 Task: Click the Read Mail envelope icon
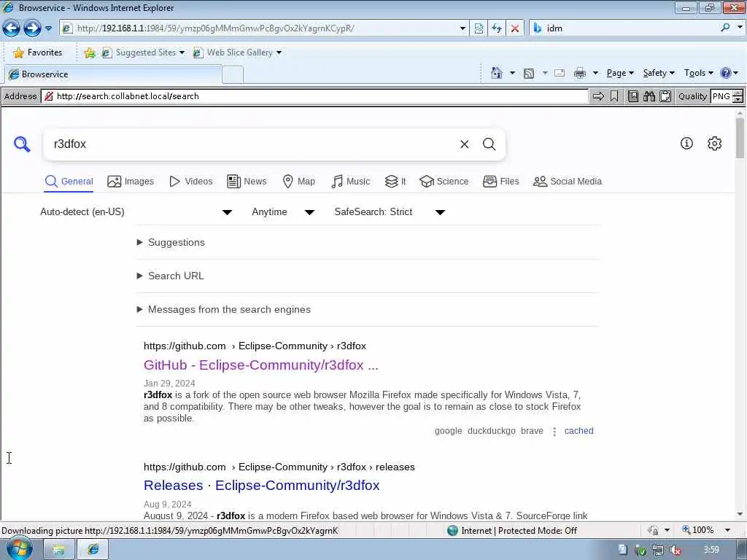[x=560, y=73]
